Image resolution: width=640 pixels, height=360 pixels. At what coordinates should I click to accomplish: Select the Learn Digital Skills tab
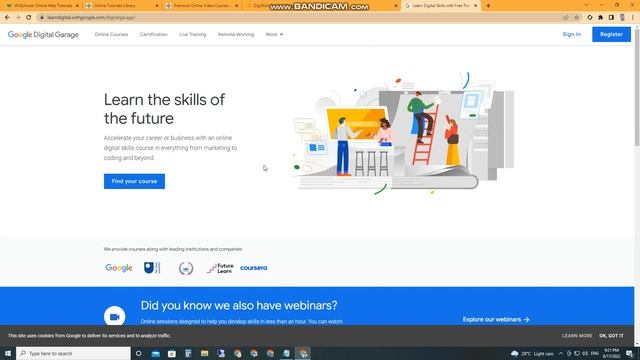click(x=441, y=6)
